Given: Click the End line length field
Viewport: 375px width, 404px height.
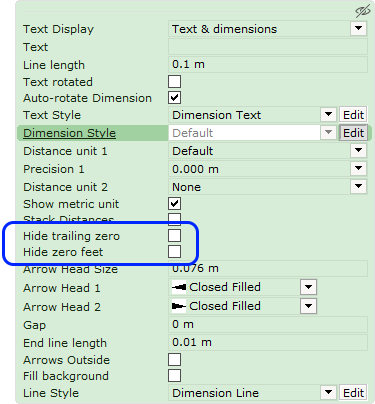Looking at the screenshot, I should pyautogui.click(x=268, y=342).
